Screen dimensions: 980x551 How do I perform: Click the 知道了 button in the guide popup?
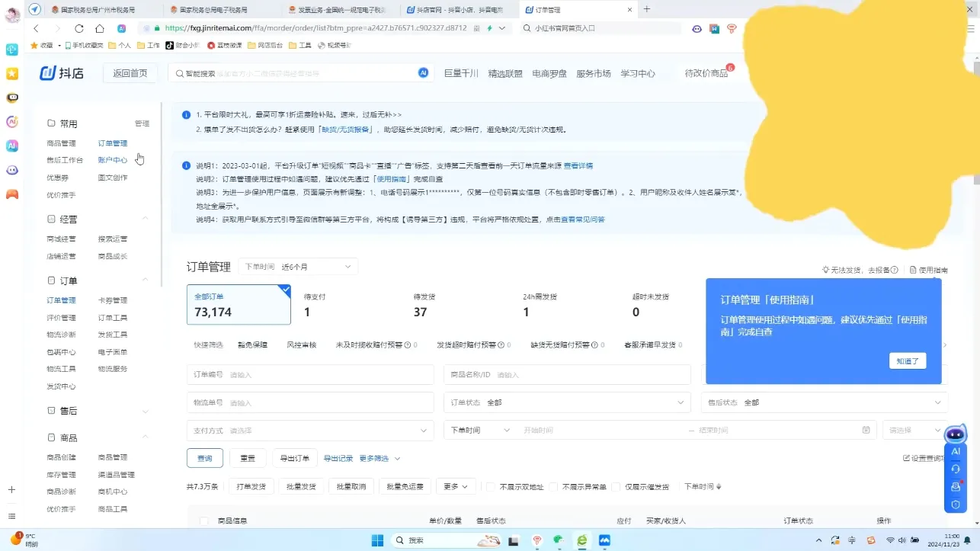(x=907, y=360)
